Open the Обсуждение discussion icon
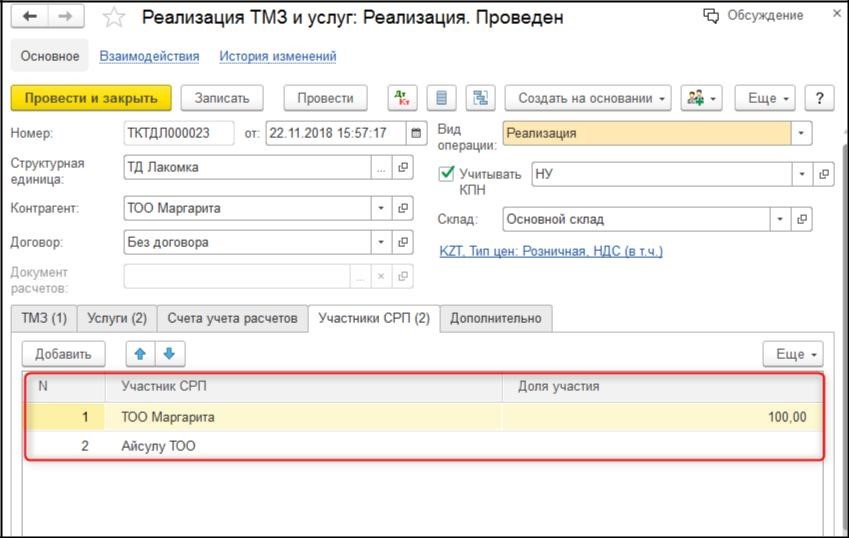This screenshot has height=538, width=849. pos(711,16)
